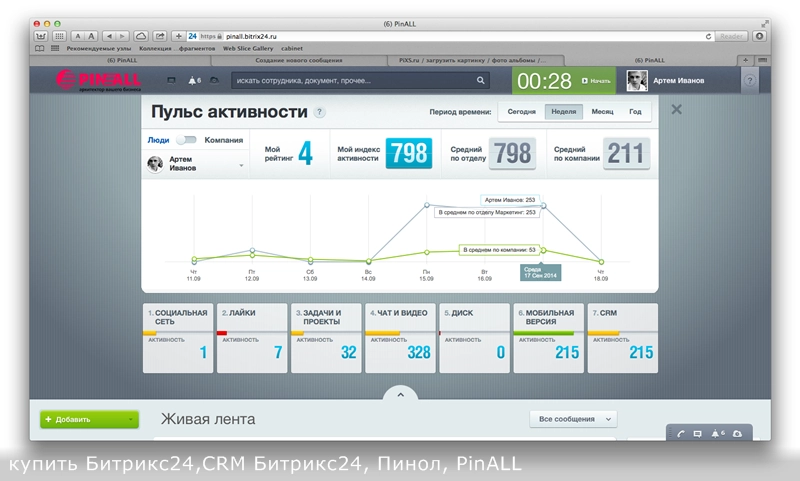Click the larger text size A button
Viewport: 800px width, 481px height.
point(91,36)
